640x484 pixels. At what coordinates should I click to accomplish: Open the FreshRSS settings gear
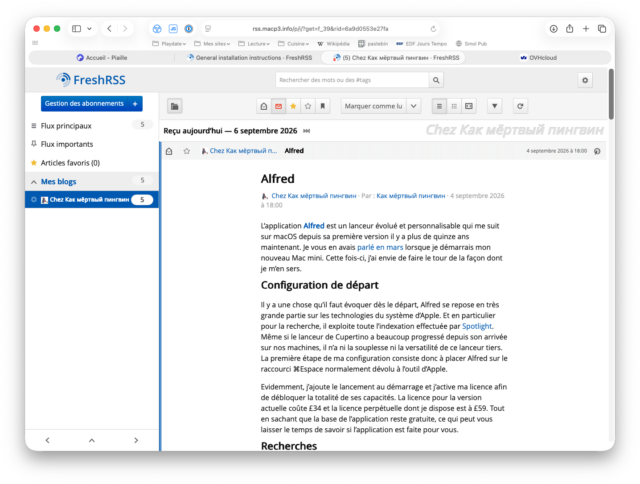[585, 80]
